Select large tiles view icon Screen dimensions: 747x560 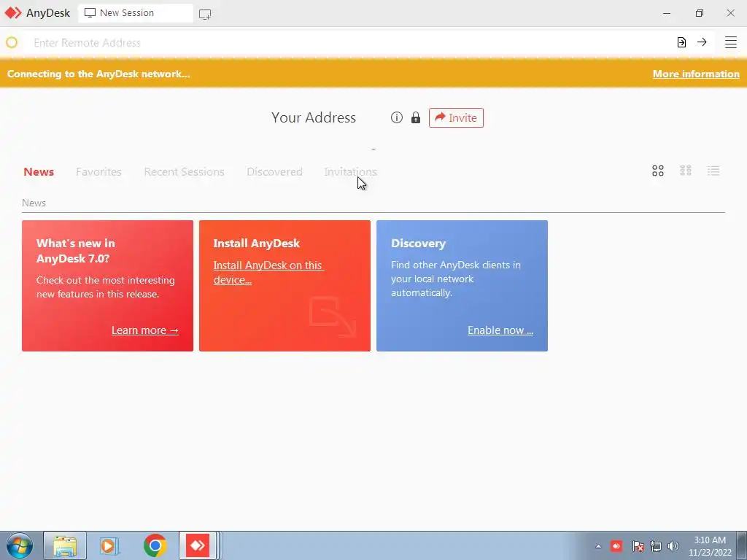pyautogui.click(x=658, y=171)
